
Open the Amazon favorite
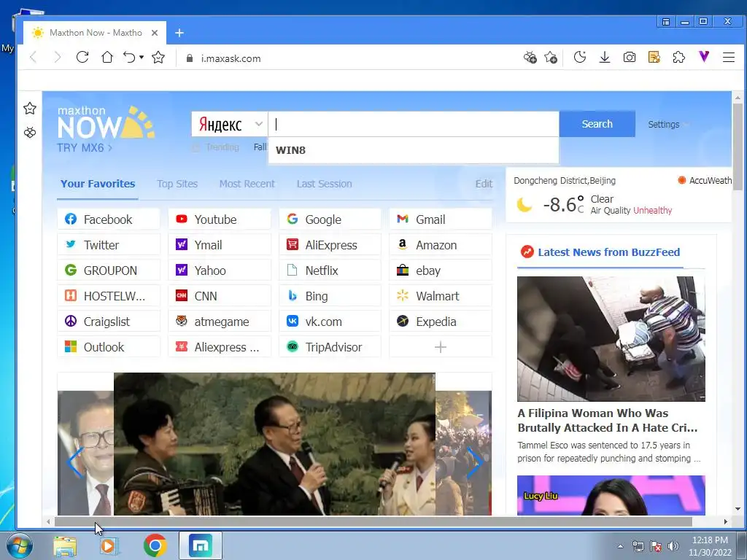point(440,245)
